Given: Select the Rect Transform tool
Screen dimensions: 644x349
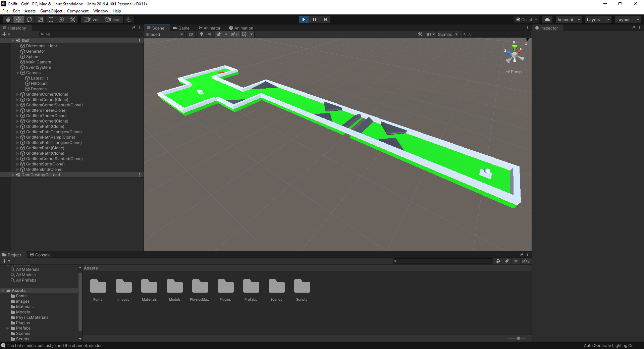Looking at the screenshot, I should [x=51, y=19].
